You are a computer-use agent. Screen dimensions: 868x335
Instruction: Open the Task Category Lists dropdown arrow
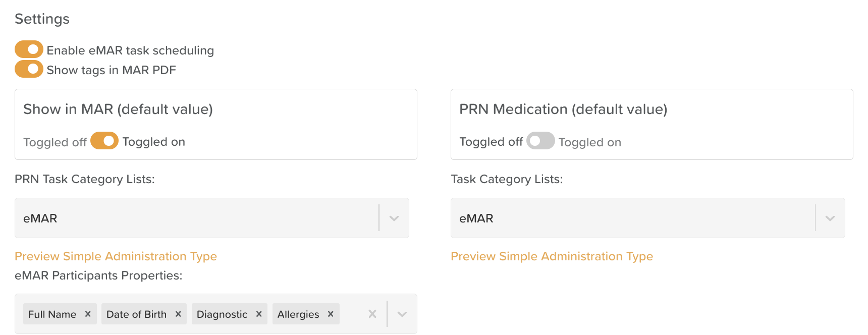830,218
